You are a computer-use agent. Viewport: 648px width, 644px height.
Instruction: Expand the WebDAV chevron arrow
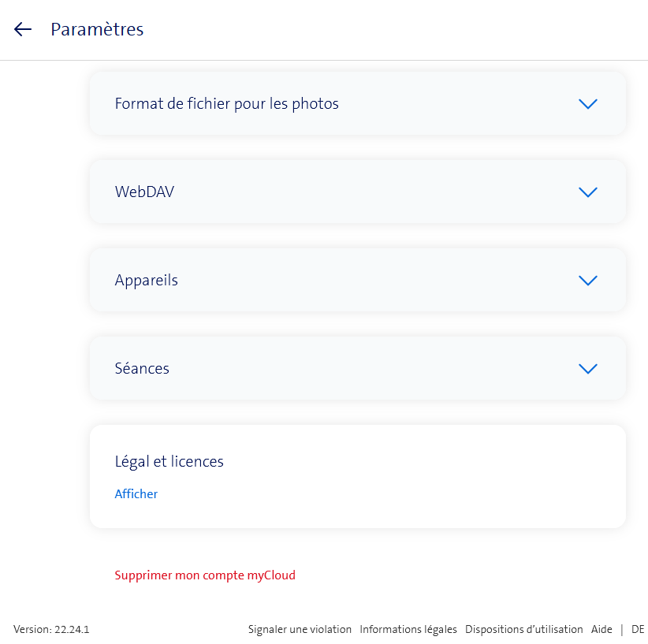588,192
